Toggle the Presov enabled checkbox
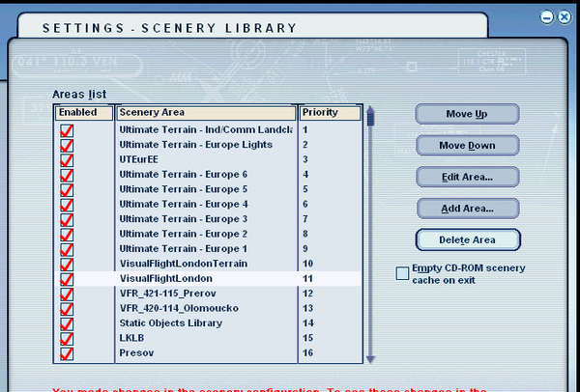This screenshot has width=580, height=392. (67, 353)
